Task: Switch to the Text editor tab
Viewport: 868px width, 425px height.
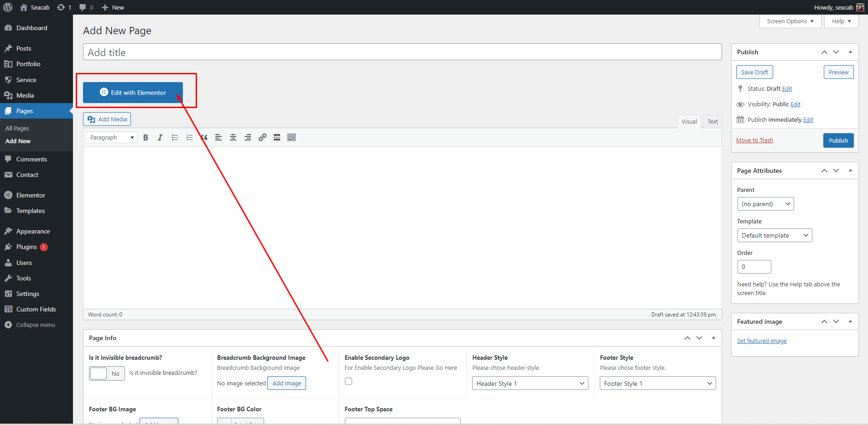Action: coord(712,121)
